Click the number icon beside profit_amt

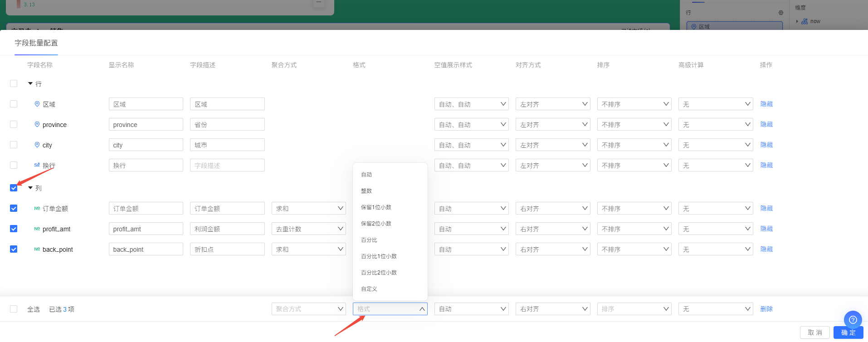[37, 229]
